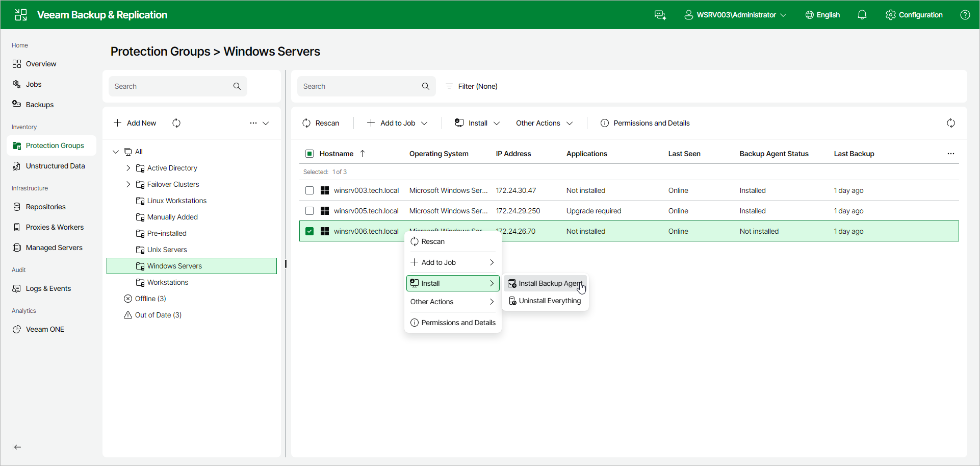980x466 pixels.
Task: Open Add to Job submenu in context menu
Action: 453,262
